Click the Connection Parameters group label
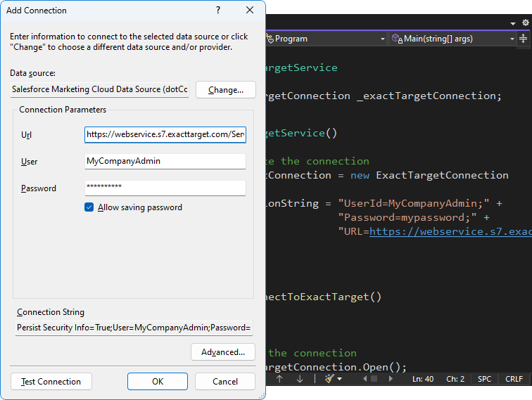This screenshot has height=400, width=532. click(x=63, y=110)
